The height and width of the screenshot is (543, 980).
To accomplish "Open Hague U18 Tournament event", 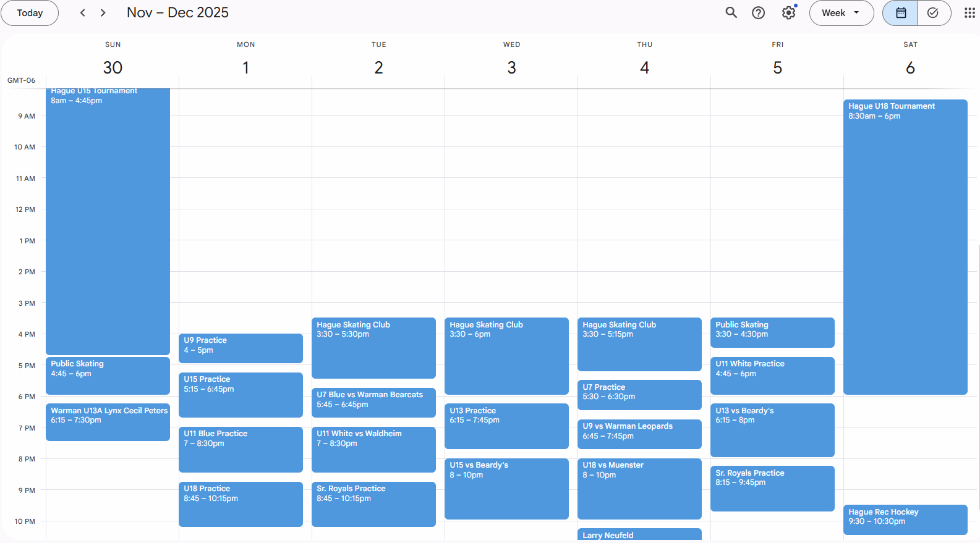I will click(905, 247).
